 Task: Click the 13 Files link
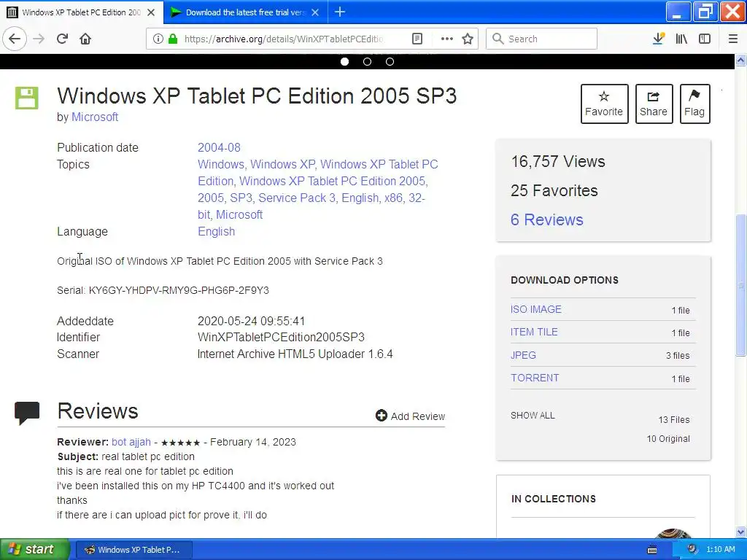tap(673, 419)
